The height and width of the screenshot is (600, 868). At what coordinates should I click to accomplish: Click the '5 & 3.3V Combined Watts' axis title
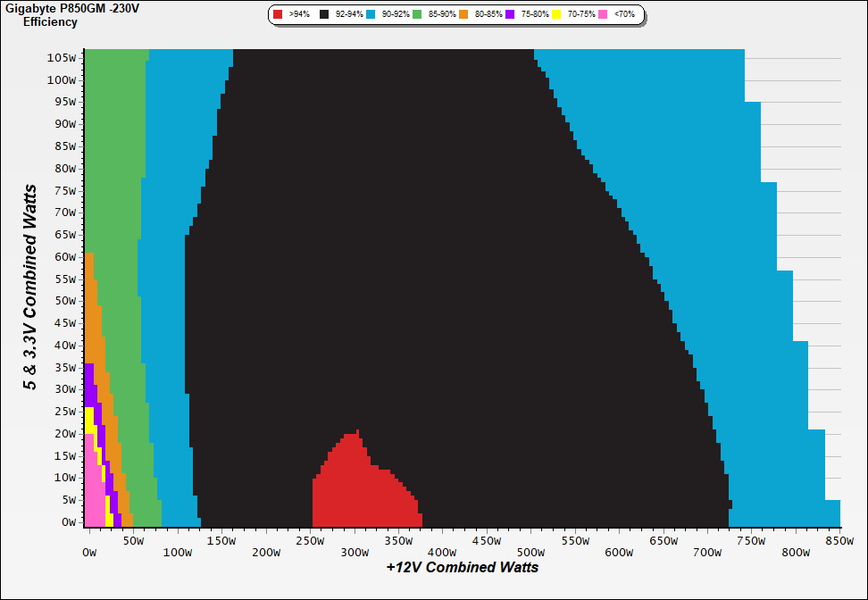pos(30,287)
